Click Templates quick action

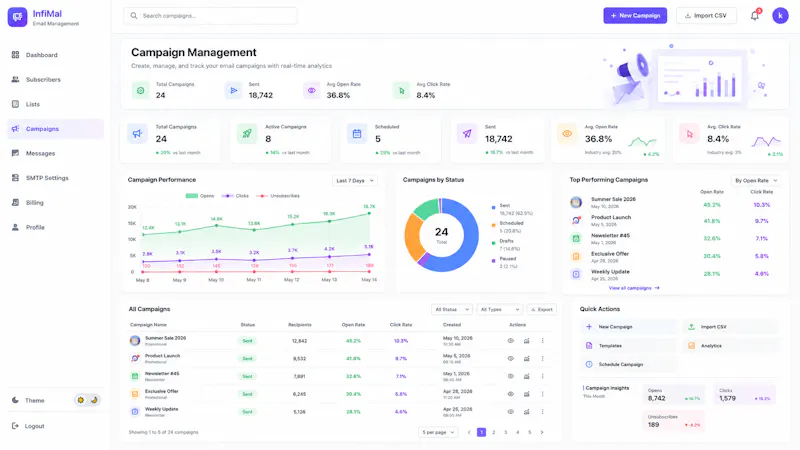pyautogui.click(x=629, y=345)
